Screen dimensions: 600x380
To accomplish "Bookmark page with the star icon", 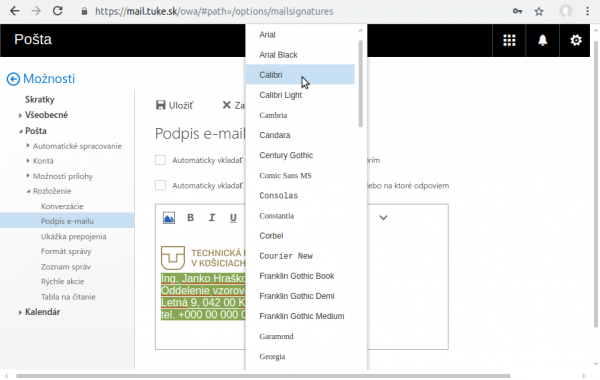I will point(539,11).
